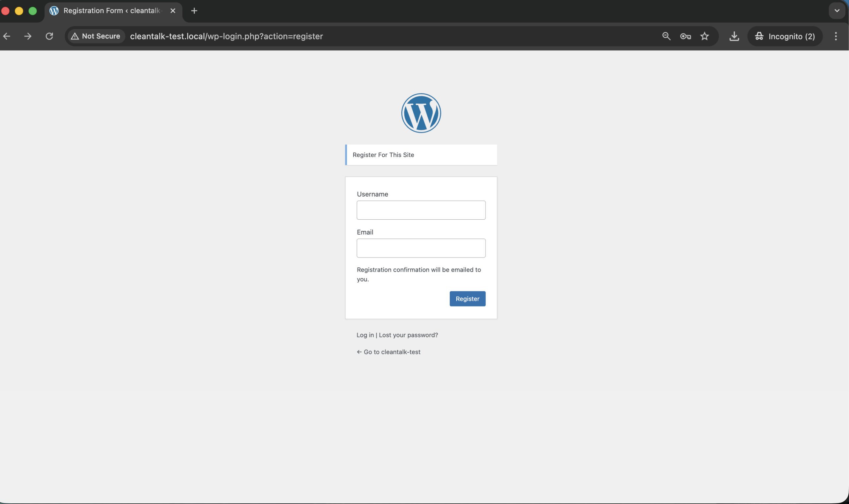Screen dimensions: 849x504
Task: Click inside the Username input field
Action: [x=421, y=210]
